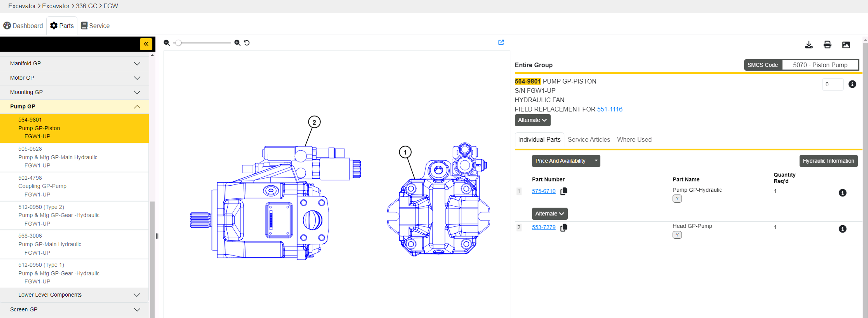The image size is (868, 318).
Task: Click the diagram zoom slider handle
Action: tap(178, 43)
